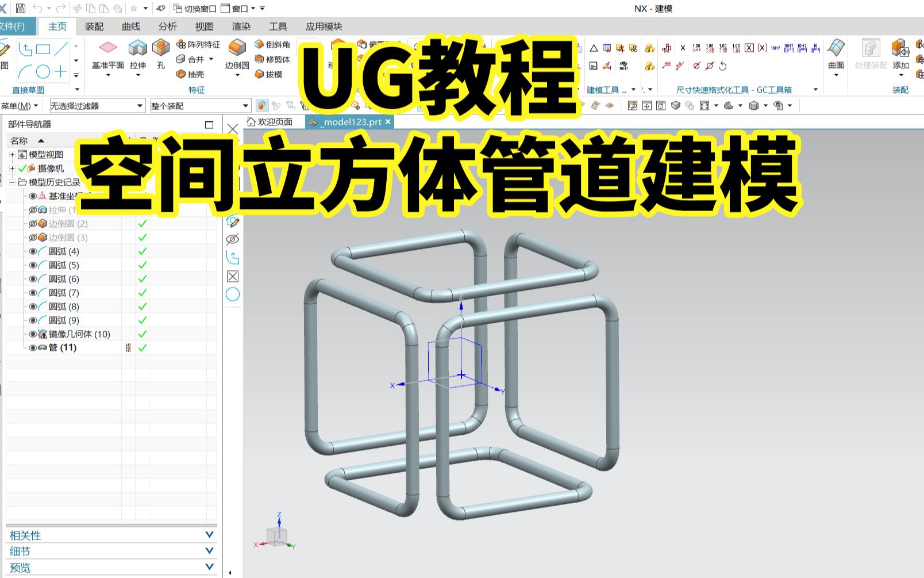924x578 pixels.
Task: Expand the 模型视图 tree node
Action: tap(12, 155)
